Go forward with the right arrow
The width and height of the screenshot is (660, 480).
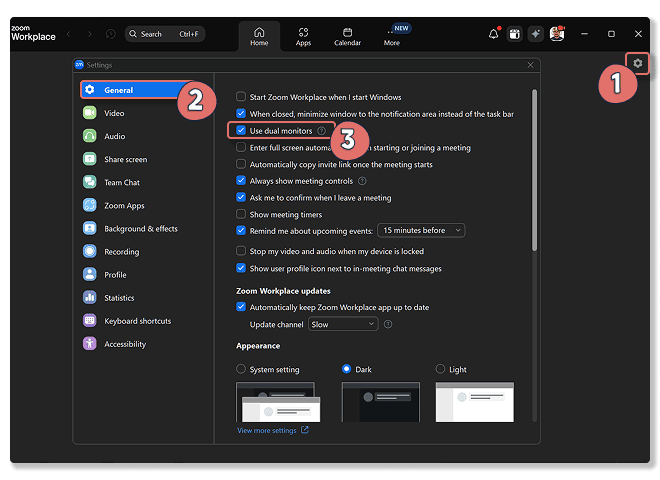tap(90, 34)
